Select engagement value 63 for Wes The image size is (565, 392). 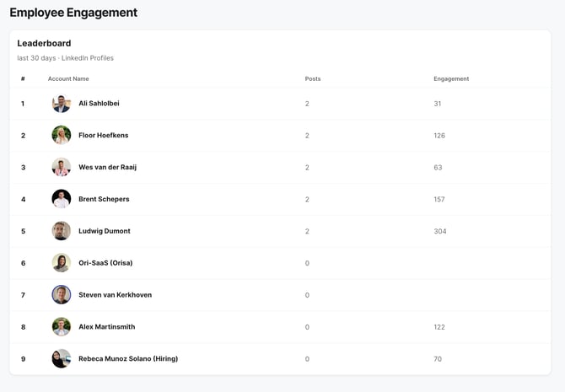coord(438,168)
